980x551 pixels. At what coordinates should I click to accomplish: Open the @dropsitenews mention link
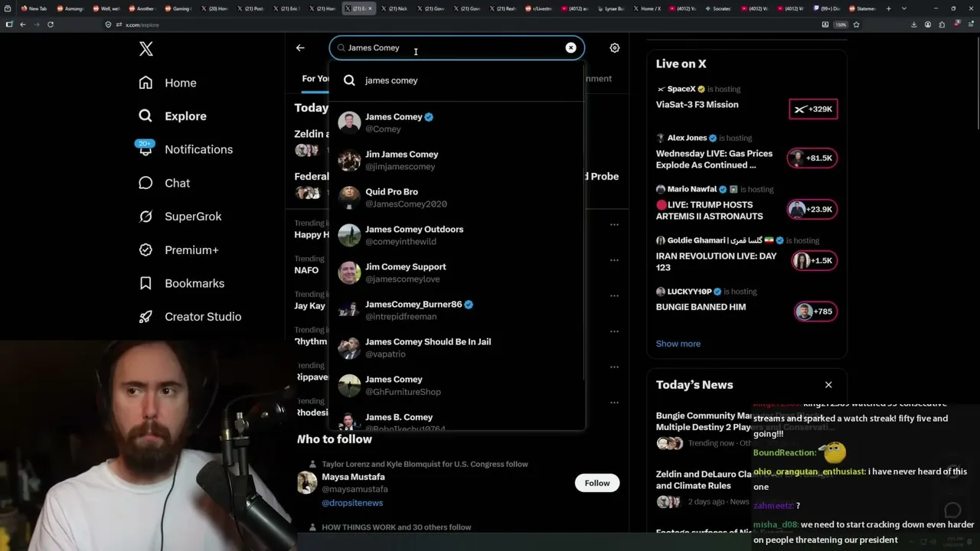point(352,503)
